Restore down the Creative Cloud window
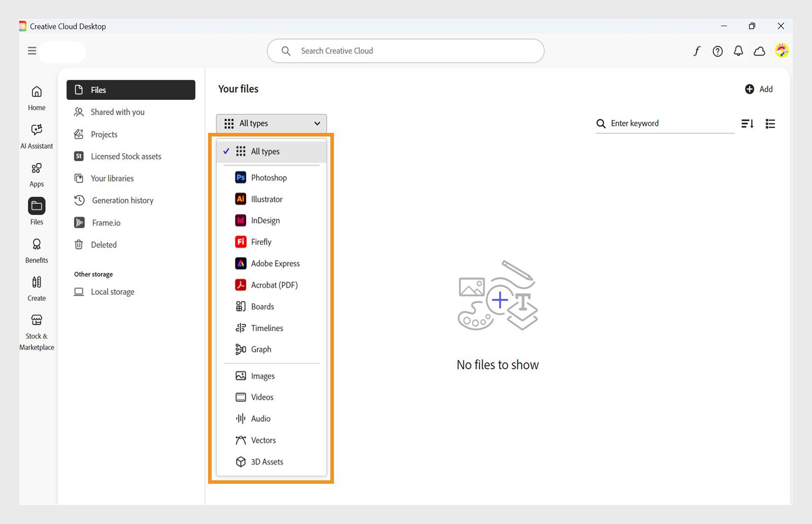Viewport: 812px width, 524px height. point(752,26)
